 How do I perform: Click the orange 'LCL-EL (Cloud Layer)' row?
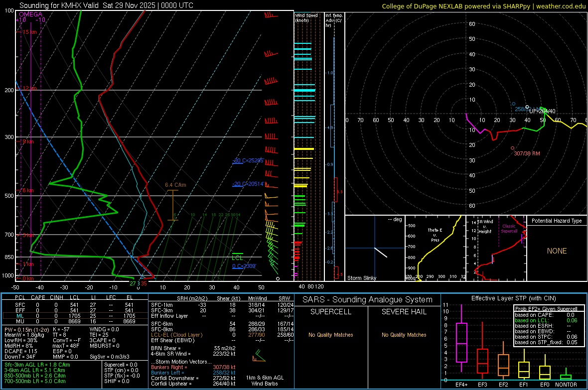pyautogui.click(x=222, y=335)
